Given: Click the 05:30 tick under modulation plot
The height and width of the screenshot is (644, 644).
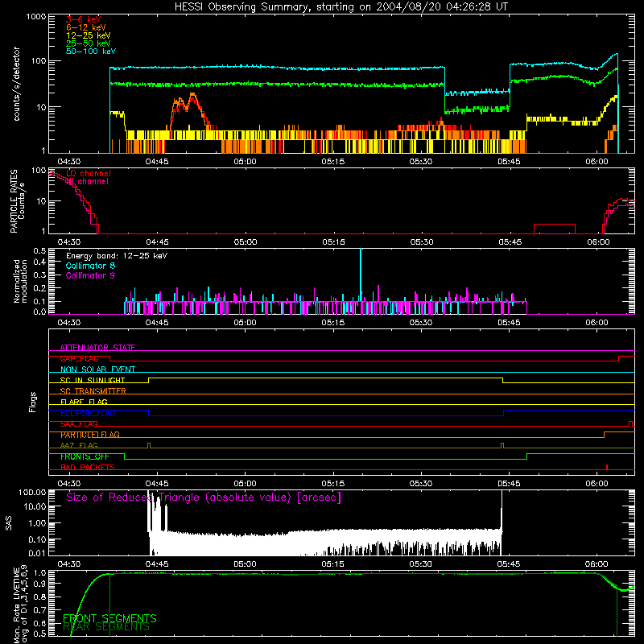Looking at the screenshot, I should point(421,323).
